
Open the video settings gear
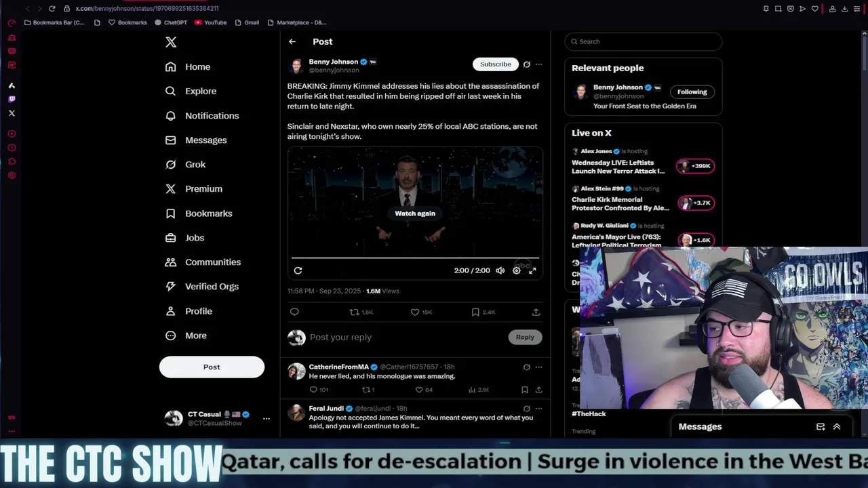click(x=516, y=270)
